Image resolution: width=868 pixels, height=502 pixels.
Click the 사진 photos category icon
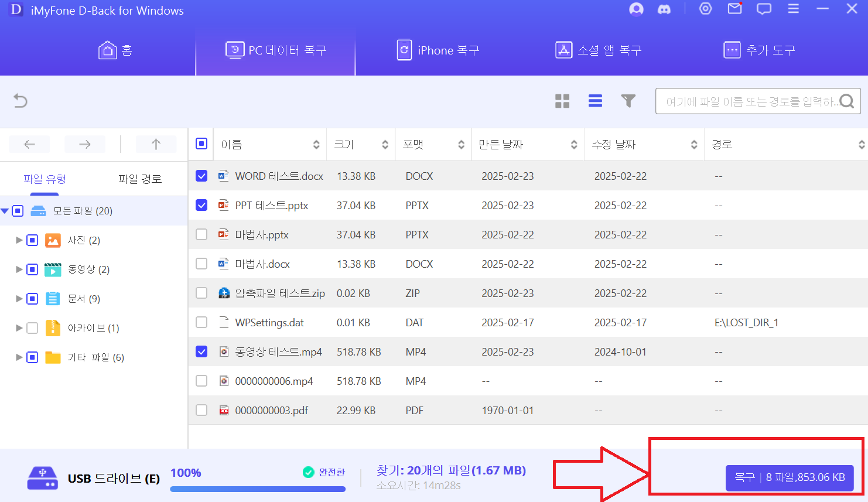53,240
